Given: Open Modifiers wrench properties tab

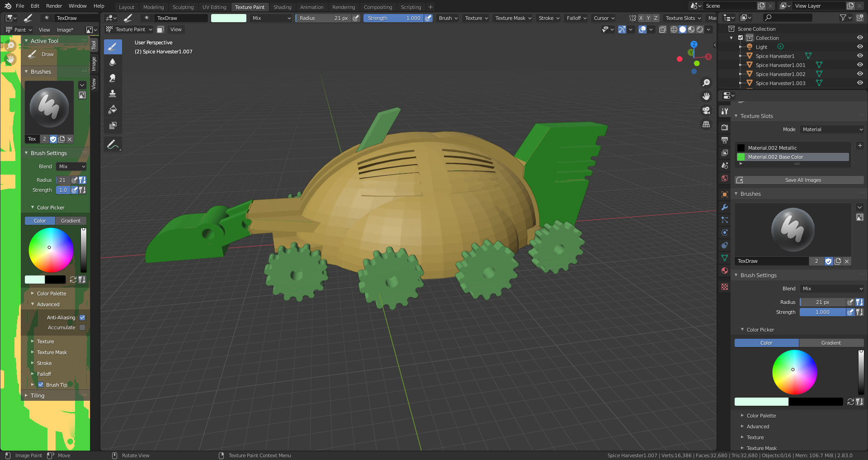Looking at the screenshot, I should [725, 207].
